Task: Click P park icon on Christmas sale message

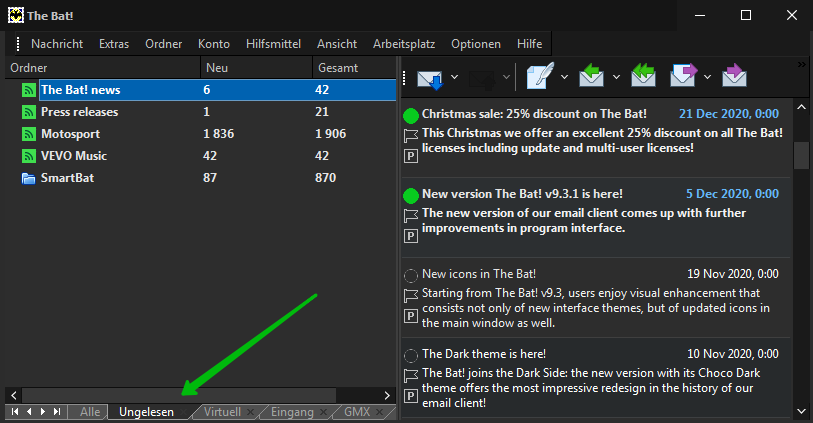Action: [411, 156]
